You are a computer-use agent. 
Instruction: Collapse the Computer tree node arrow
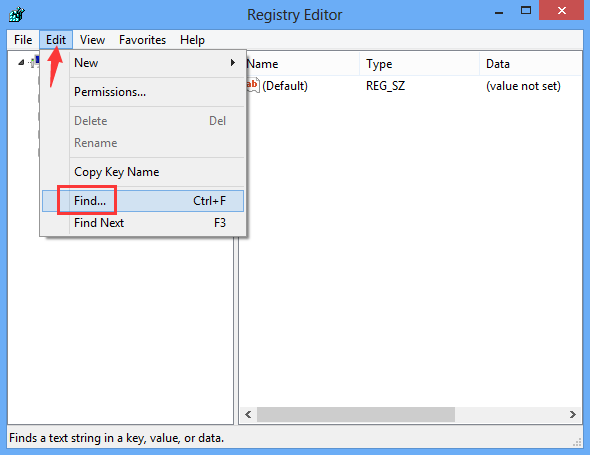(x=21, y=62)
